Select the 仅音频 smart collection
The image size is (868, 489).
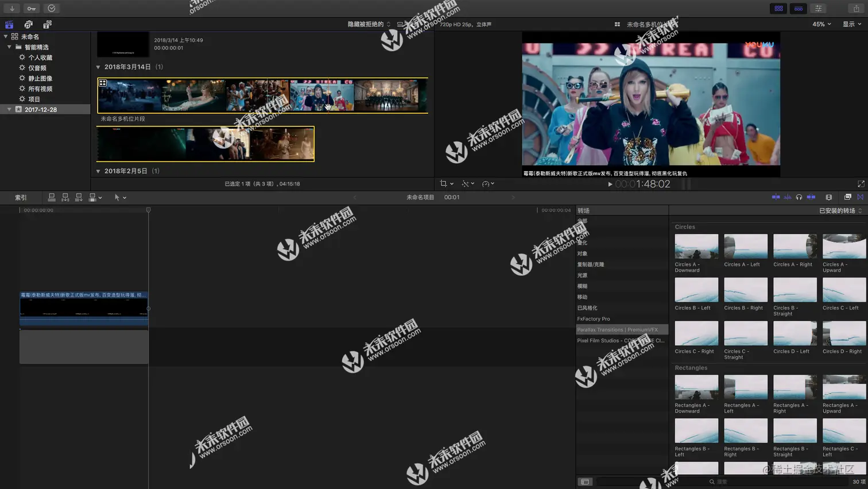[x=37, y=68]
